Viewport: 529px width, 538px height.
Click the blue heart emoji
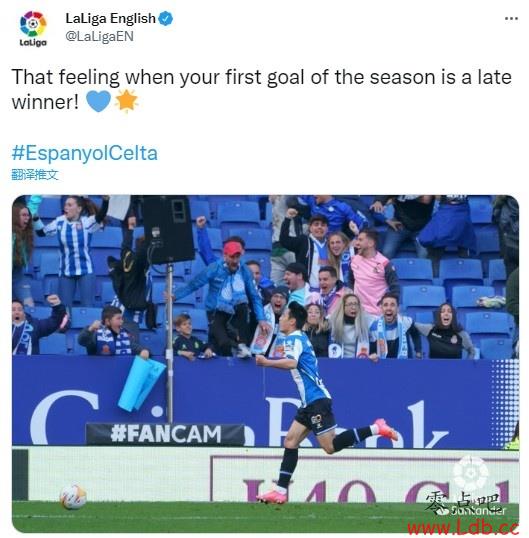coord(98,101)
